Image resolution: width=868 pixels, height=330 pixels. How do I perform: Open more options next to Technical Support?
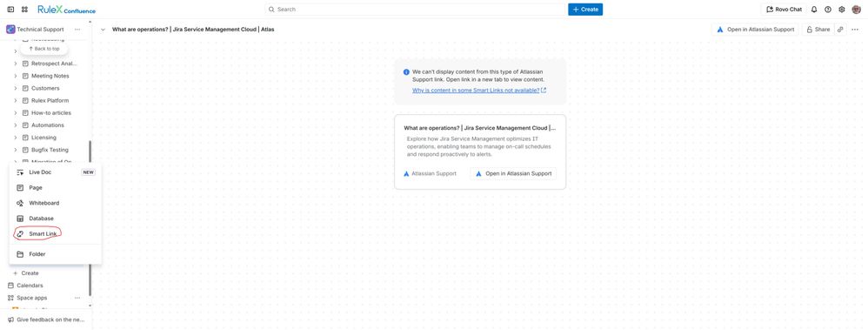(77, 30)
